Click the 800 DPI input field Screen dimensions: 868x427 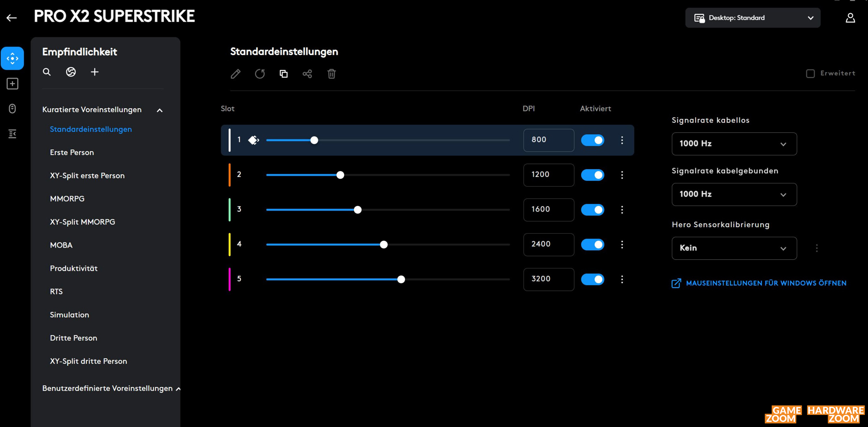click(x=549, y=140)
